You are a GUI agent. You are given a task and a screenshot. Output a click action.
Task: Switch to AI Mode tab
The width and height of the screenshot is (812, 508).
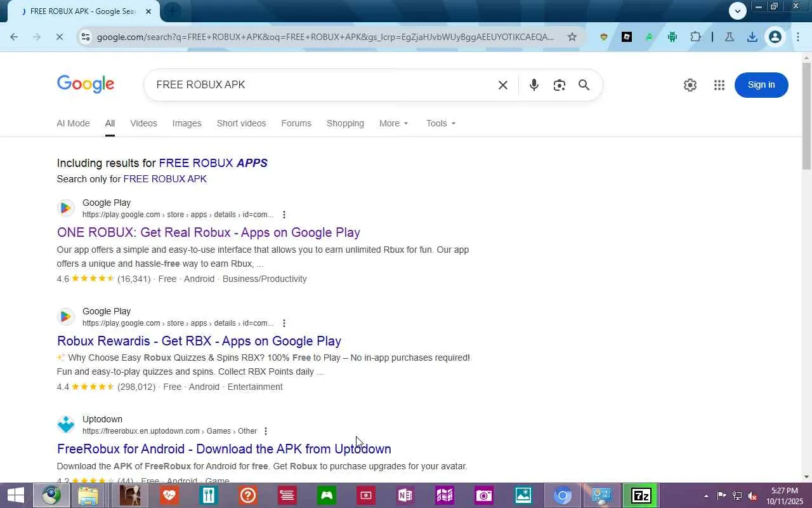point(73,123)
